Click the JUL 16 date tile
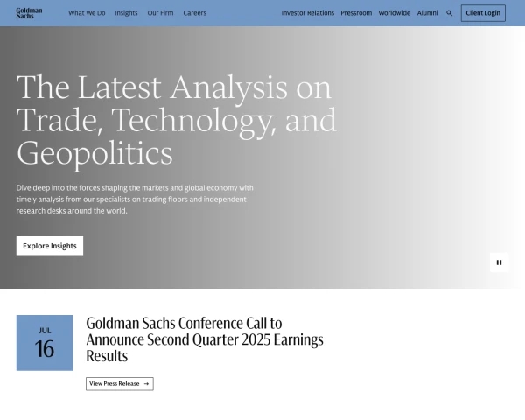This screenshot has height=420, width=525. pyautogui.click(x=45, y=343)
